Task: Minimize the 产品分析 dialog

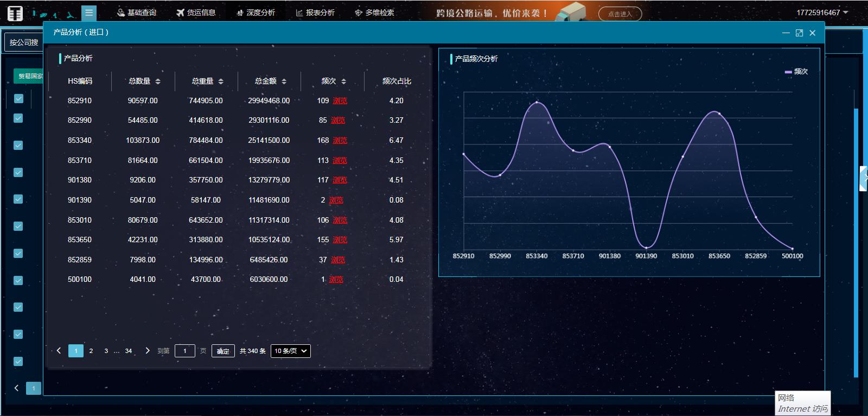Action: click(x=786, y=33)
